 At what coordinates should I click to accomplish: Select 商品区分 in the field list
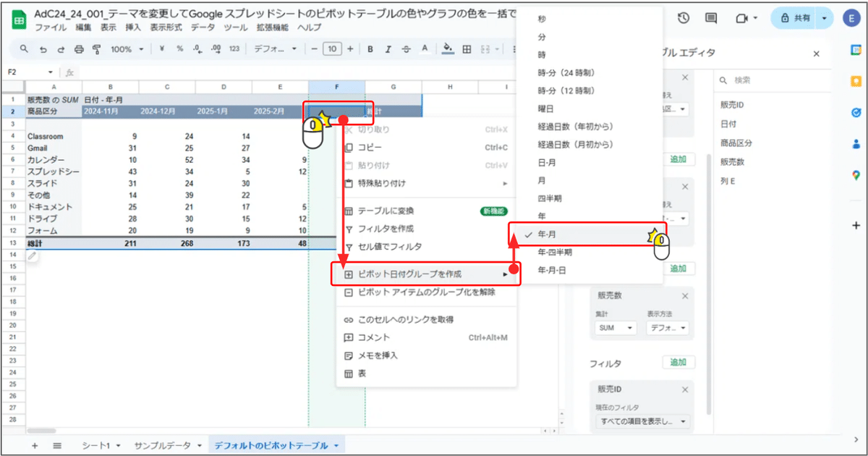tap(736, 143)
